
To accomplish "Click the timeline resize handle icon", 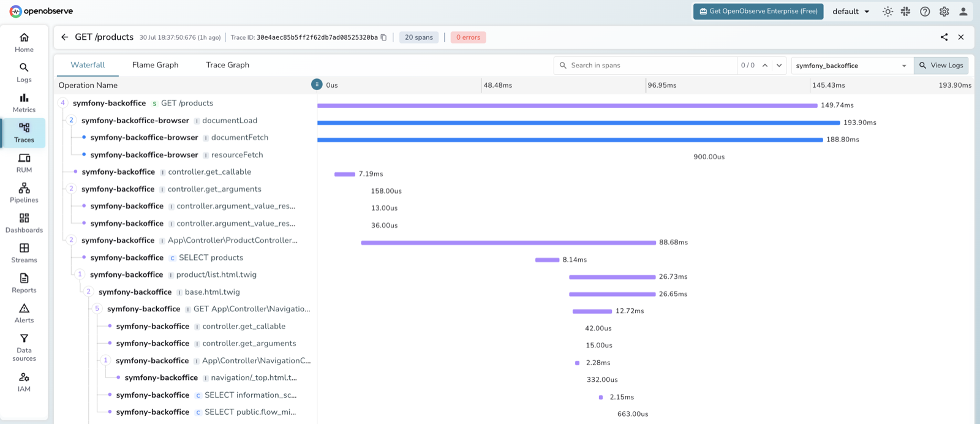I will [x=317, y=85].
